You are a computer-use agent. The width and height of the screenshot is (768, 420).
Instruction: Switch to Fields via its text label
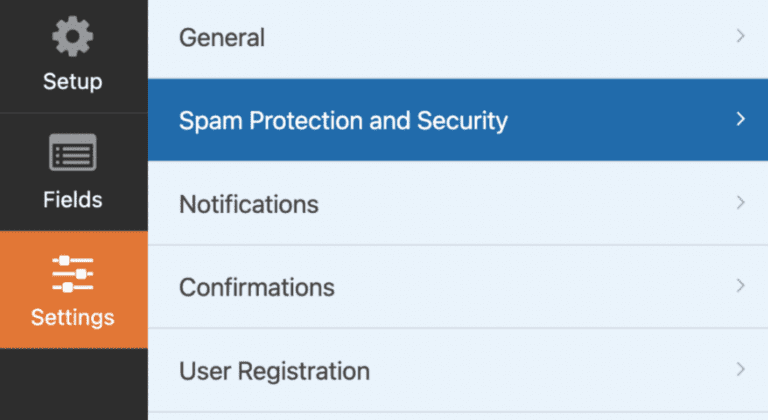pyautogui.click(x=72, y=199)
